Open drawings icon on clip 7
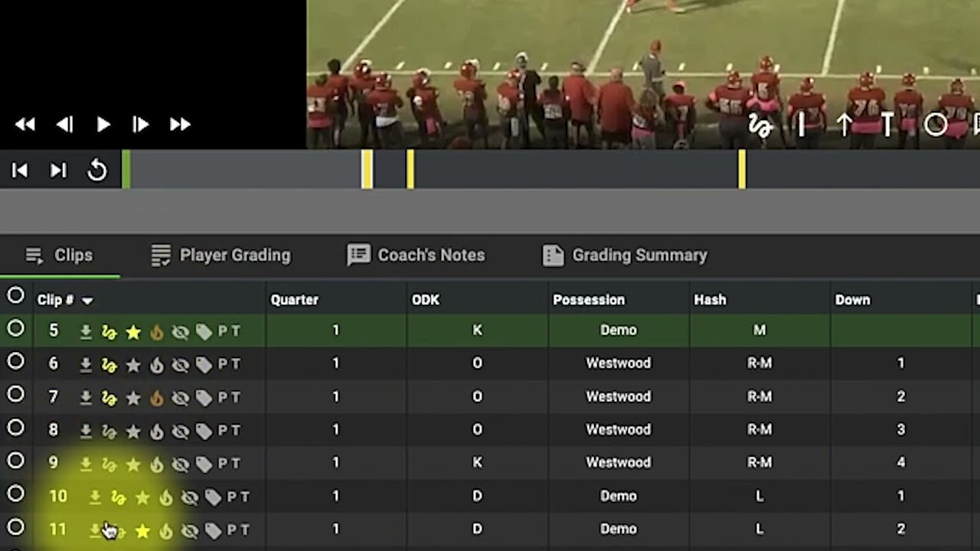 (x=109, y=398)
